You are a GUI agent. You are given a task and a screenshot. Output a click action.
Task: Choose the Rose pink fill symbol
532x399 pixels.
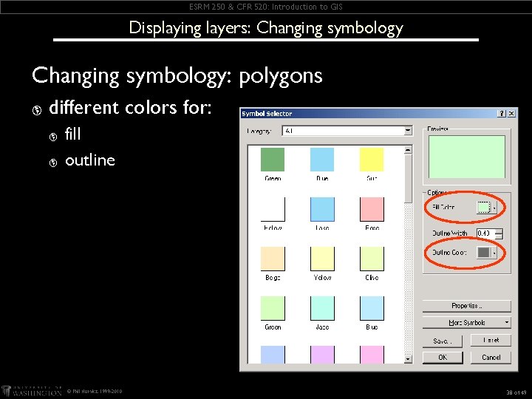pos(372,209)
